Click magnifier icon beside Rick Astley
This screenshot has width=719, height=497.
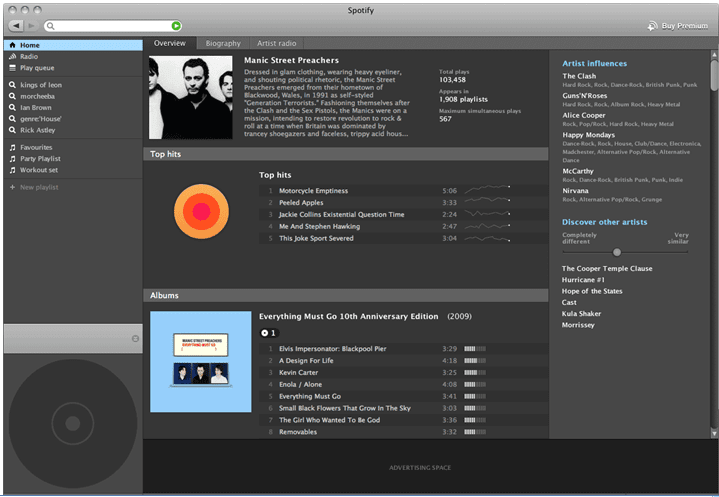tap(12, 130)
